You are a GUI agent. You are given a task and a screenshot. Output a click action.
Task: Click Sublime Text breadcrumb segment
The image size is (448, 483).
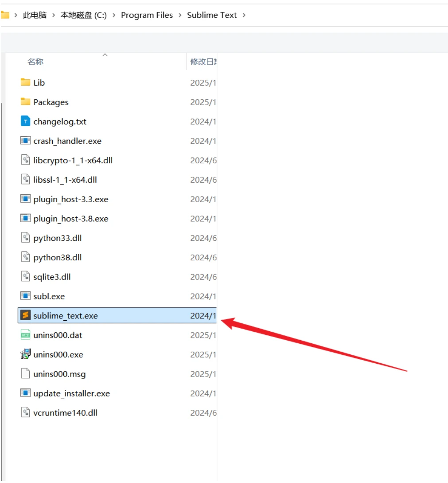[x=212, y=15]
